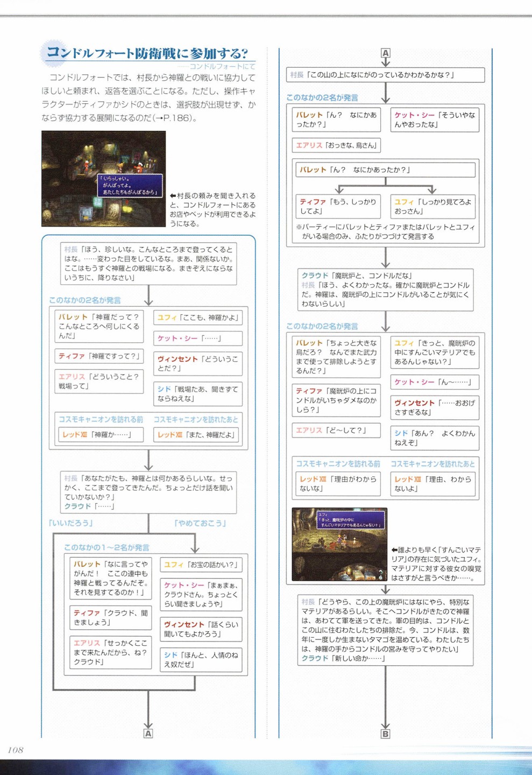Image resolution: width=532 pixels, height=775 pixels.
Task: Select the 「やめておこう」 choice label
Action: pos(200,523)
